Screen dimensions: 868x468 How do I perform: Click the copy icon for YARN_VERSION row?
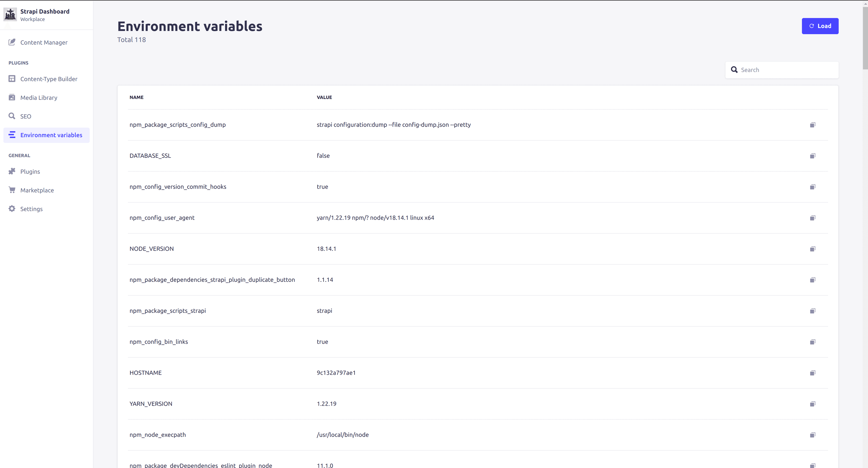(812, 403)
